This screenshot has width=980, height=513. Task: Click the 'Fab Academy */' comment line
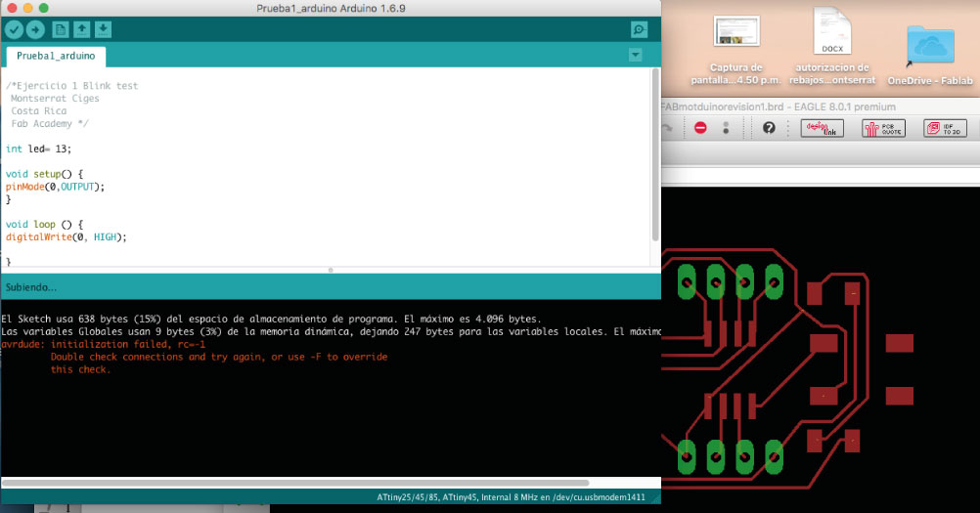(50, 123)
